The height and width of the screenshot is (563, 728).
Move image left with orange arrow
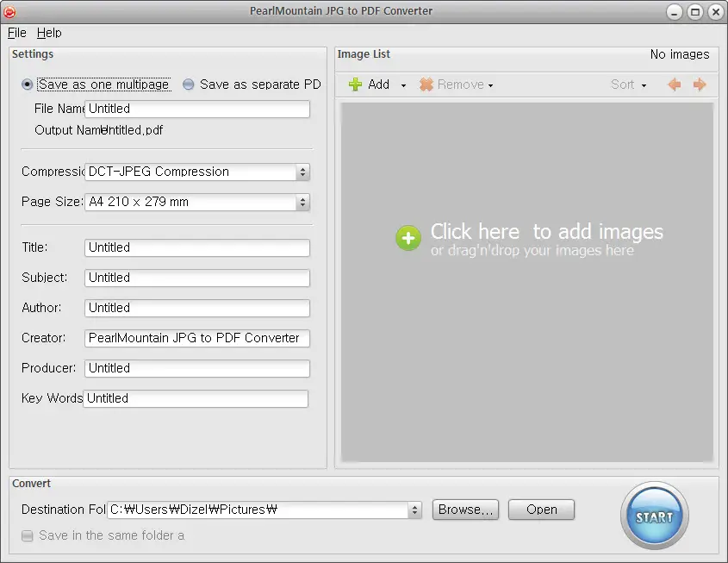click(674, 84)
